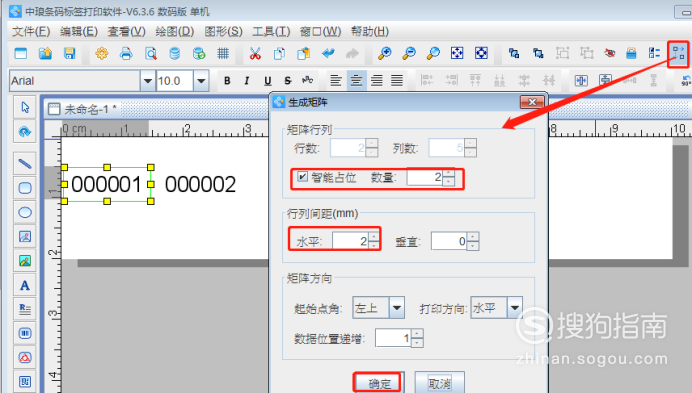The height and width of the screenshot is (393, 692).
Task: Zoom in with the plus magnifier
Action: pos(384,53)
